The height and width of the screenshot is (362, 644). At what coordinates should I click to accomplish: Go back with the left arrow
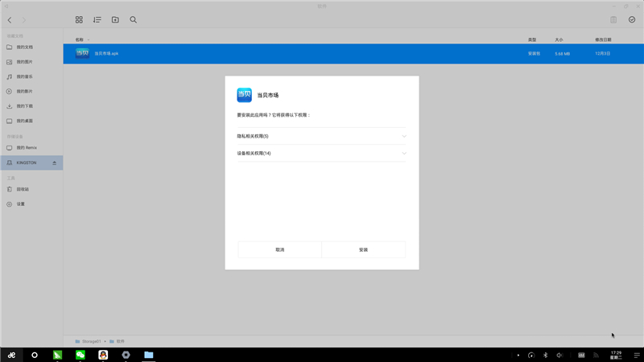[10, 19]
